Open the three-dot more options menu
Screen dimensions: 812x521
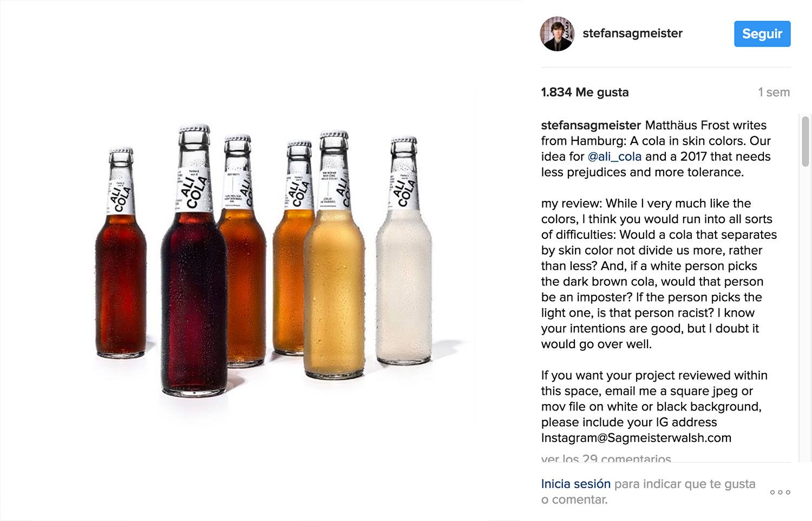(780, 492)
